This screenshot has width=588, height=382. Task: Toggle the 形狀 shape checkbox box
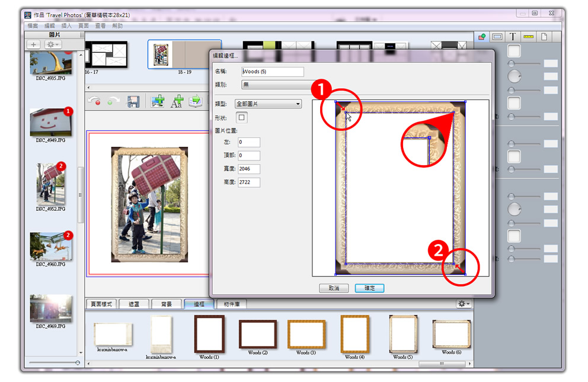click(x=242, y=118)
